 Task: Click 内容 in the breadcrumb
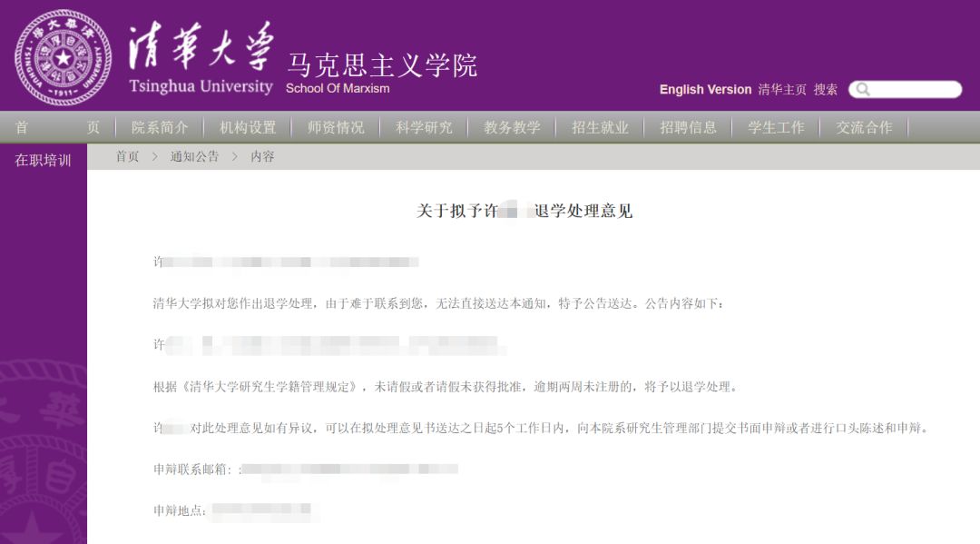click(262, 156)
